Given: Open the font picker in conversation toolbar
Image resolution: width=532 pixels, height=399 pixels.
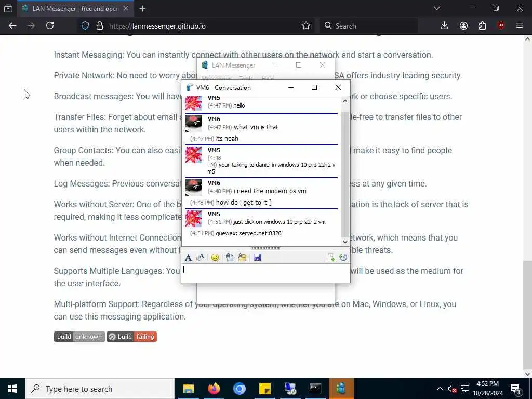Looking at the screenshot, I should tap(188, 258).
